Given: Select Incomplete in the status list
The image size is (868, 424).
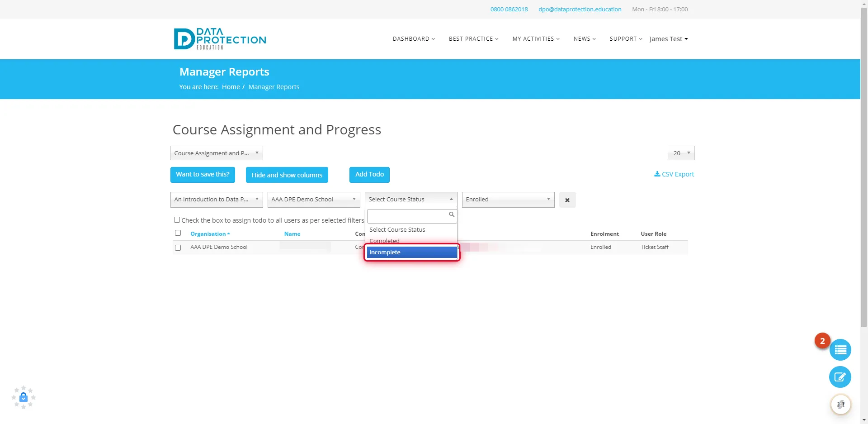Looking at the screenshot, I should (412, 252).
